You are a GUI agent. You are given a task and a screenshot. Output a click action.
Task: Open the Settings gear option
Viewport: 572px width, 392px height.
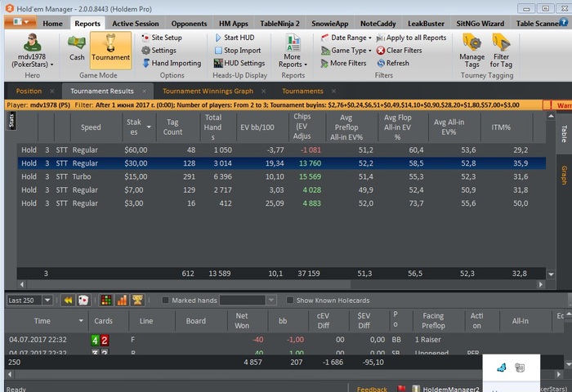[x=159, y=51]
